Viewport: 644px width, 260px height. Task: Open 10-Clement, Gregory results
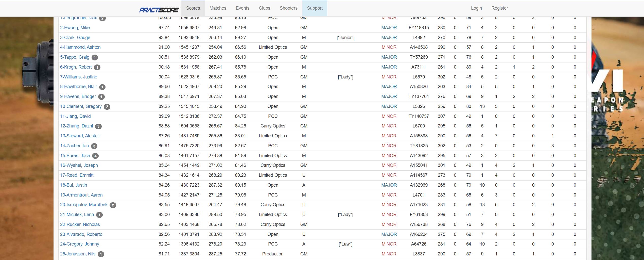pyautogui.click(x=81, y=106)
